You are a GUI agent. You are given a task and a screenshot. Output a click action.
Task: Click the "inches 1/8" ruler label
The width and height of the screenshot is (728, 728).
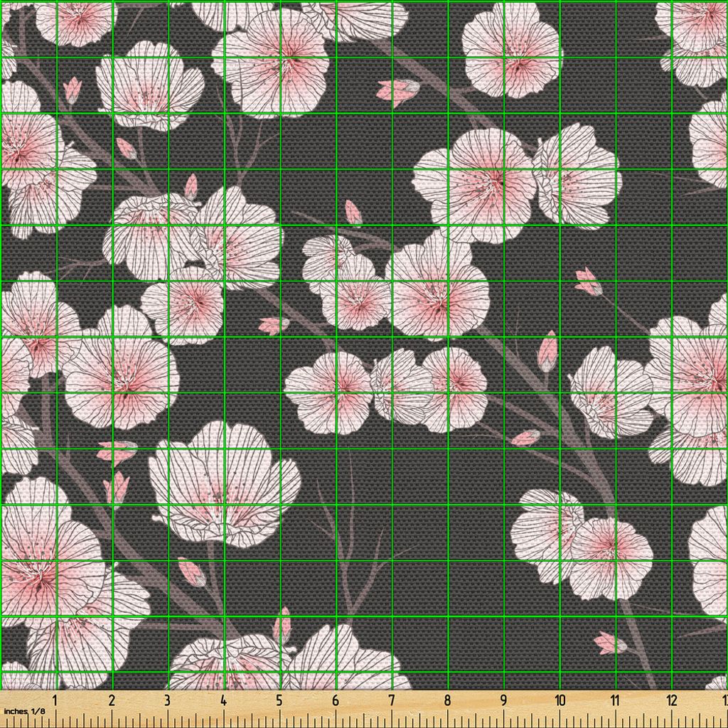point(24,711)
